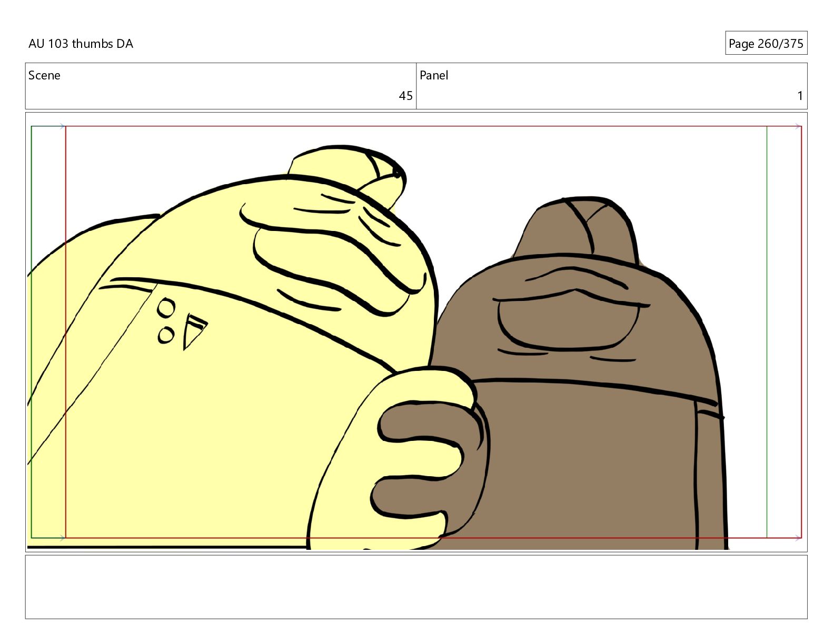Click the storyboard panel drawing thumbnail
Viewport: 834px width, 644px height.
(x=416, y=332)
